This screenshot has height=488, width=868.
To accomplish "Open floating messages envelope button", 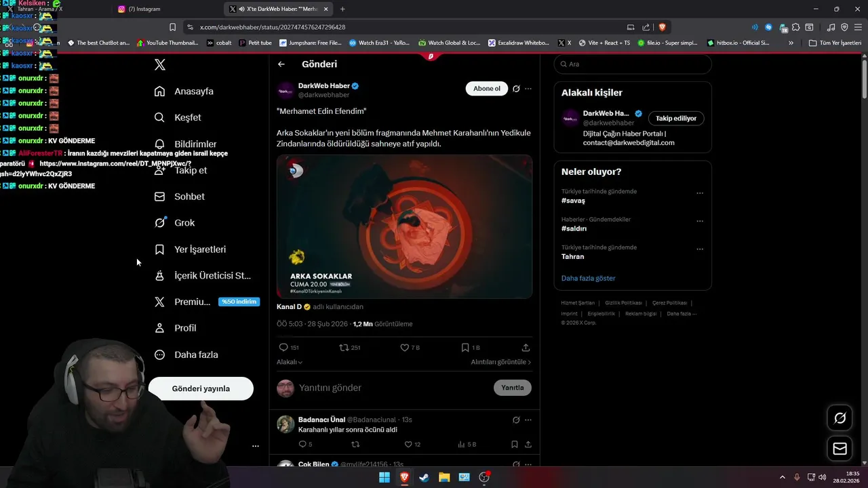I will point(840,449).
